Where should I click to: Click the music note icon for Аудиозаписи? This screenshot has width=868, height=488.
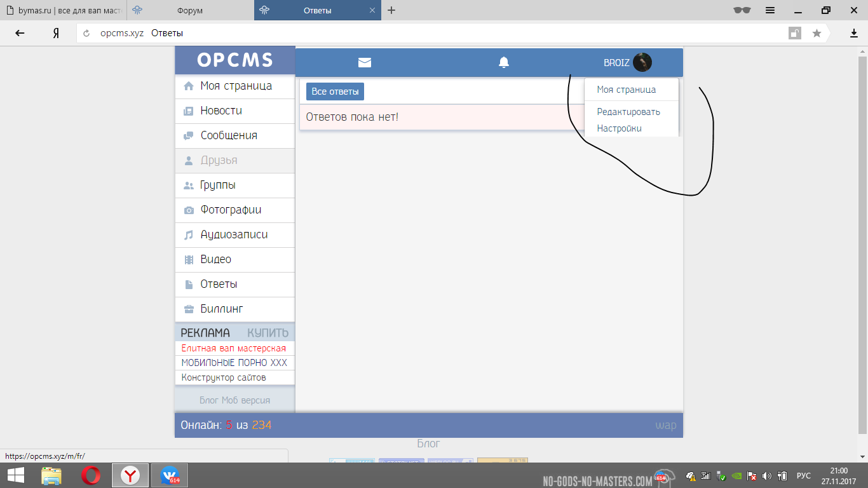[x=189, y=235]
